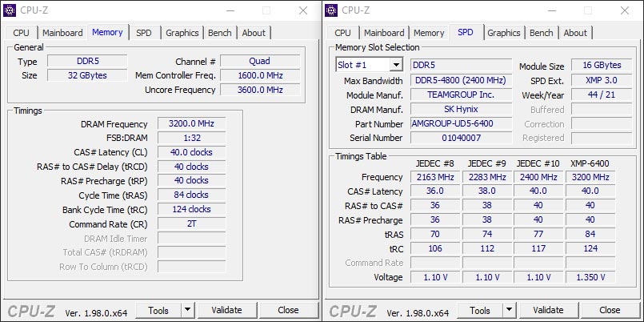Image resolution: width=644 pixels, height=322 pixels.
Task: Open Mainboard tab in right CPU-Z window
Action: tap(384, 33)
